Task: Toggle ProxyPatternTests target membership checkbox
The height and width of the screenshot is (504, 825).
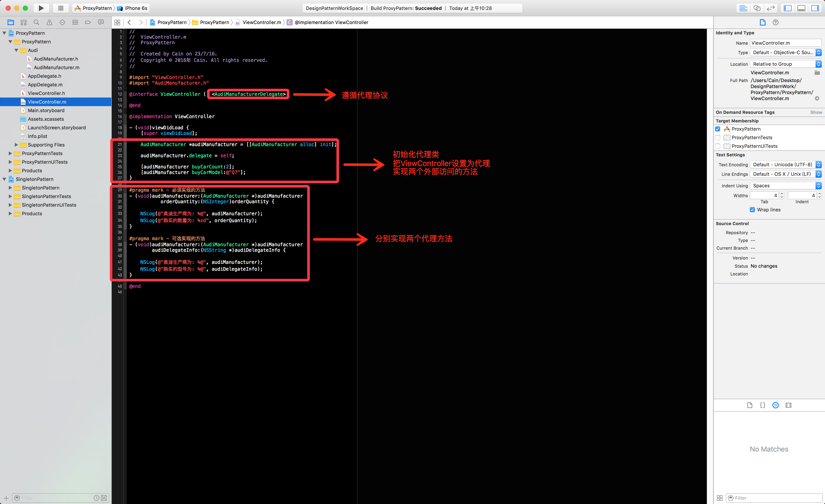Action: pyautogui.click(x=718, y=138)
